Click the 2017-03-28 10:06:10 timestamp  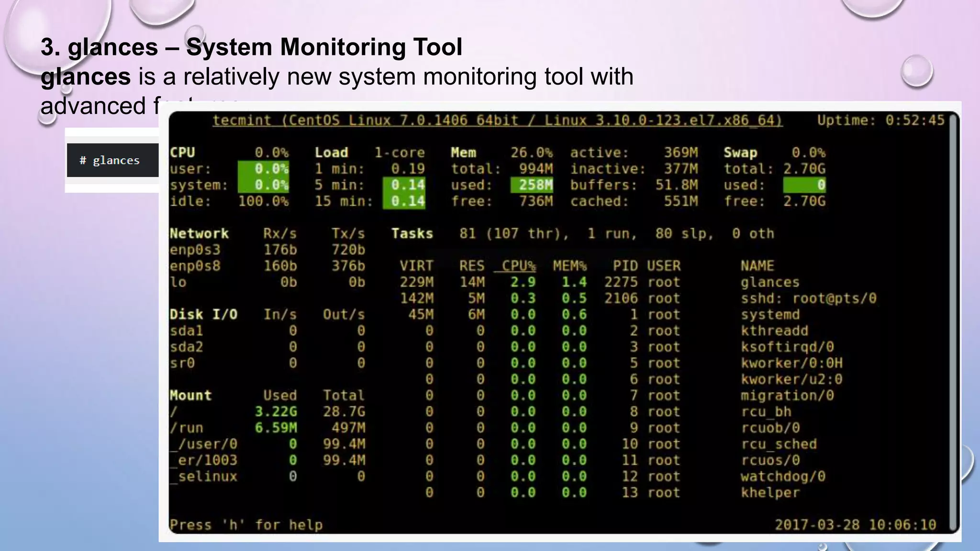(x=856, y=525)
